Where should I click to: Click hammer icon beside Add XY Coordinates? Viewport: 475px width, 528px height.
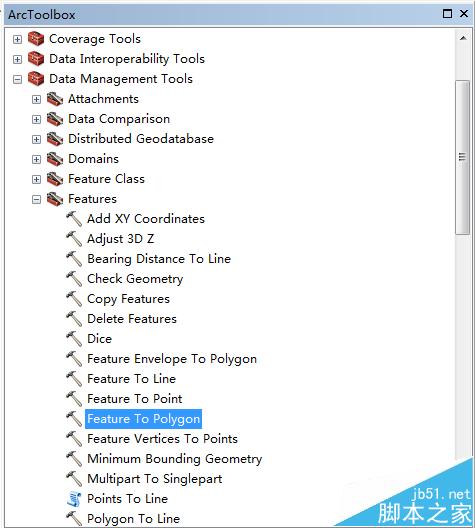coord(74,219)
